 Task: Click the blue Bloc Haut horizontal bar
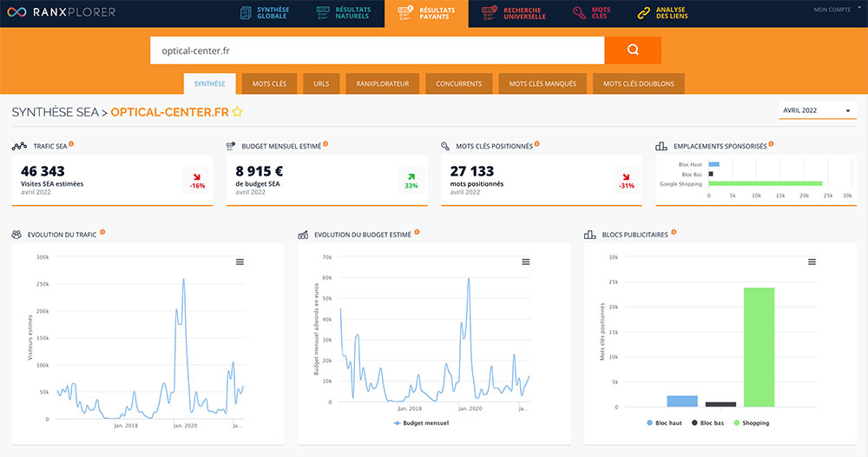[x=714, y=164]
